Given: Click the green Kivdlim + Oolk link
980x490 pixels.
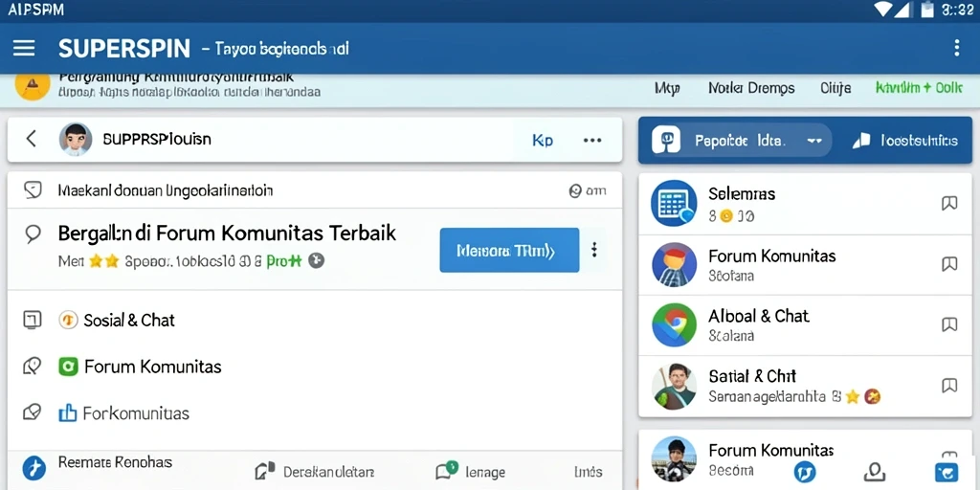Looking at the screenshot, I should coord(920,88).
